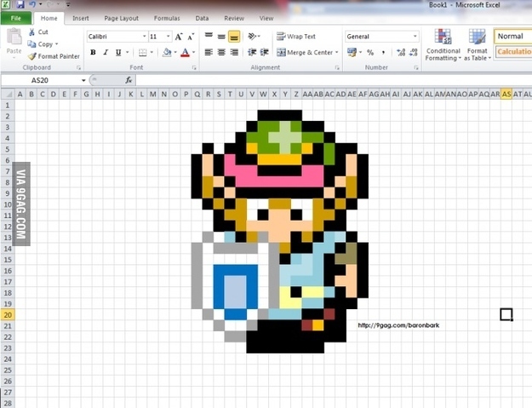Switch to the Review tab
Screen dimensions: 532x408
(234, 19)
